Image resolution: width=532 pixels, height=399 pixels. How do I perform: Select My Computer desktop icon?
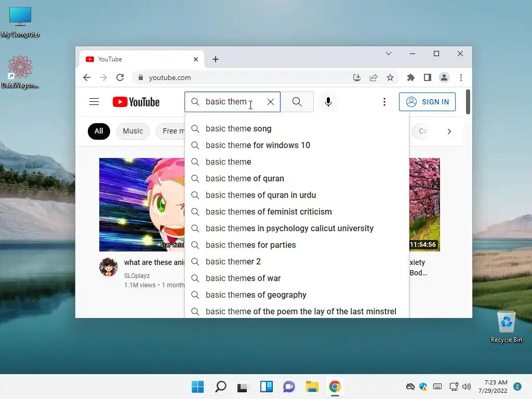[x=20, y=22]
